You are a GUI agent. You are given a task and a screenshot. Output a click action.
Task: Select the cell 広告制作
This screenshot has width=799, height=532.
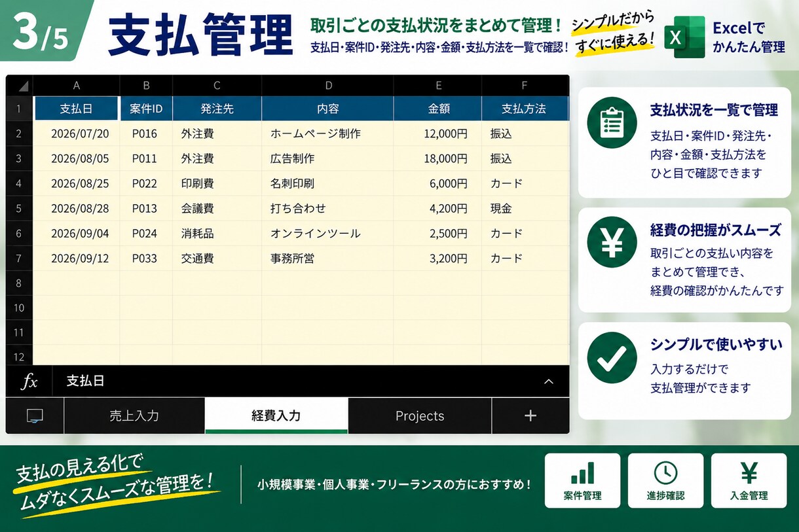(327, 158)
